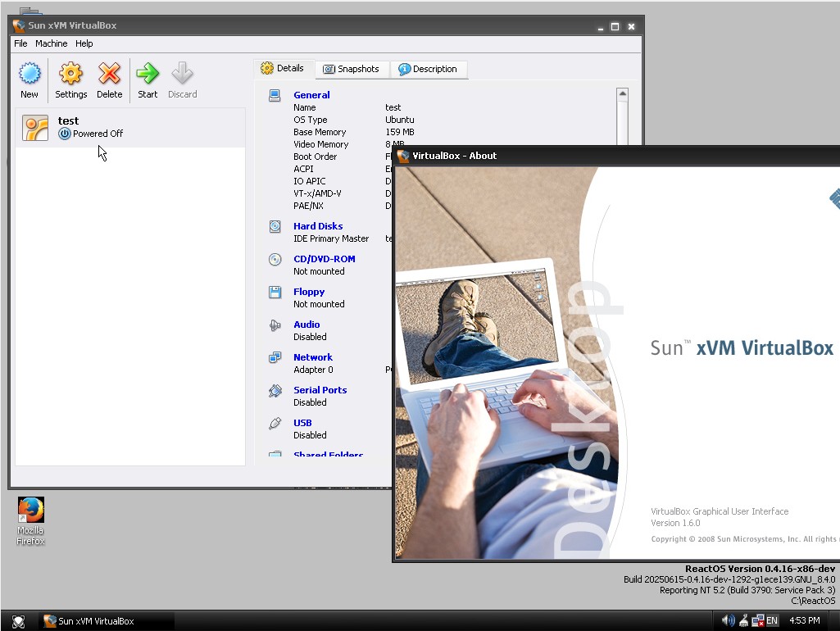
Task: Click the Ubuntu OS type value
Action: [x=400, y=120]
